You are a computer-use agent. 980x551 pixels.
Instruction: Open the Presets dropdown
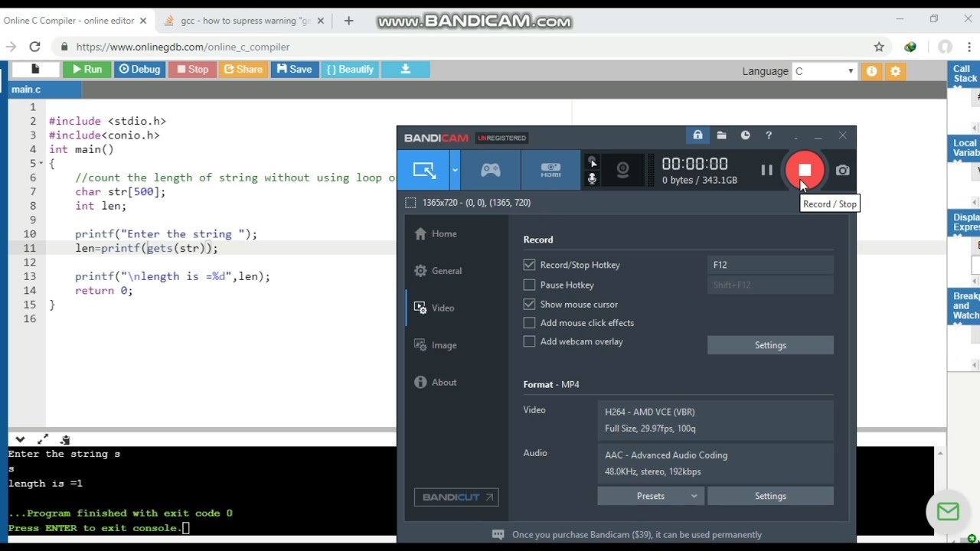[x=651, y=496]
